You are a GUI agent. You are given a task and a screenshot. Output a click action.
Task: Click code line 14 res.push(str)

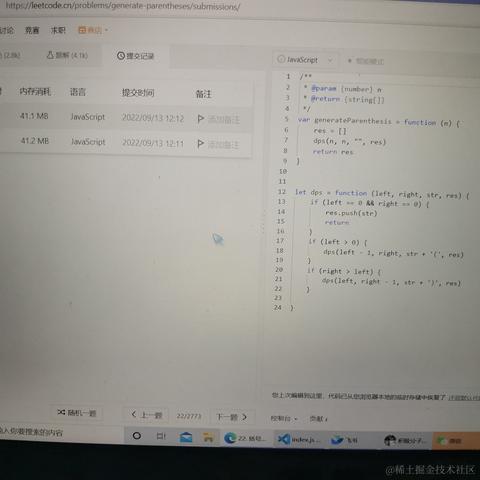(x=351, y=213)
